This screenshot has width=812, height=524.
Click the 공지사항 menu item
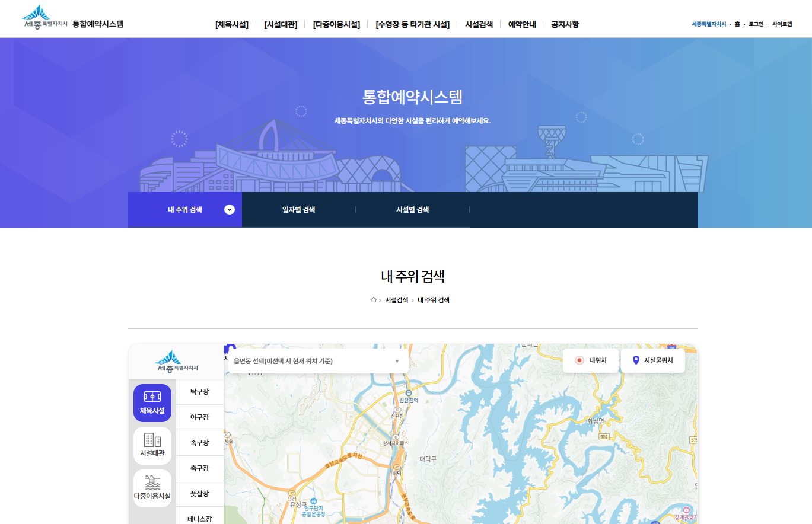pos(563,25)
